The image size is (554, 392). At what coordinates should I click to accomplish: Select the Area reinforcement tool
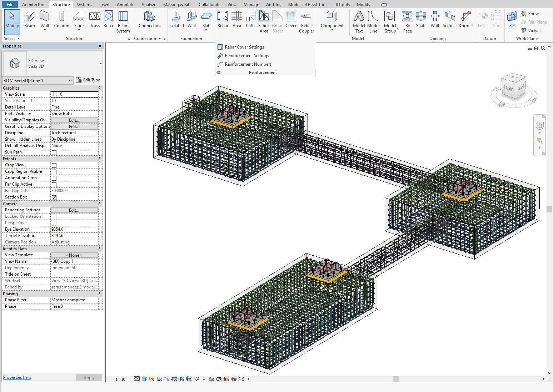point(236,19)
